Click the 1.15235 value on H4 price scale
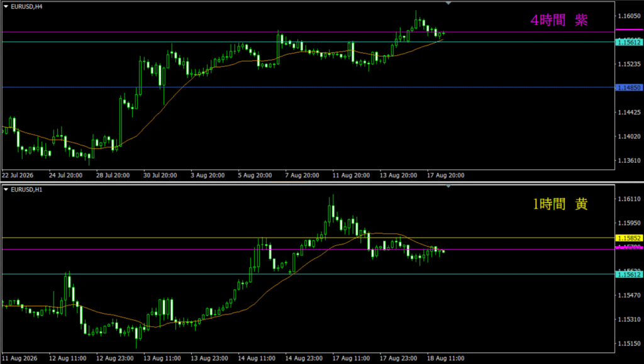 point(629,64)
